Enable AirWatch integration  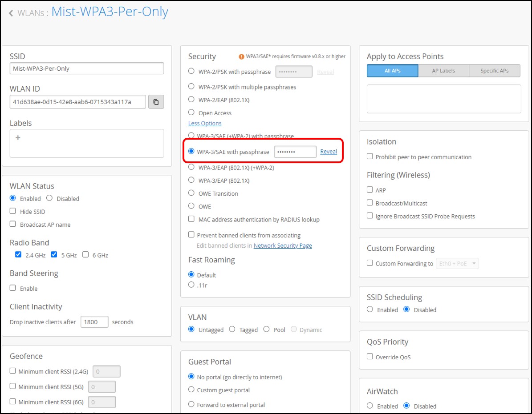click(x=370, y=406)
